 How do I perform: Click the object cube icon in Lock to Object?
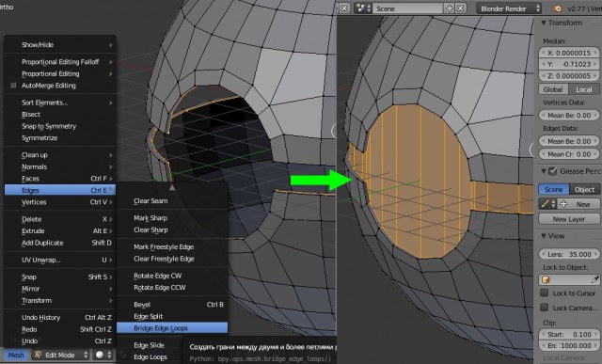tap(546, 280)
